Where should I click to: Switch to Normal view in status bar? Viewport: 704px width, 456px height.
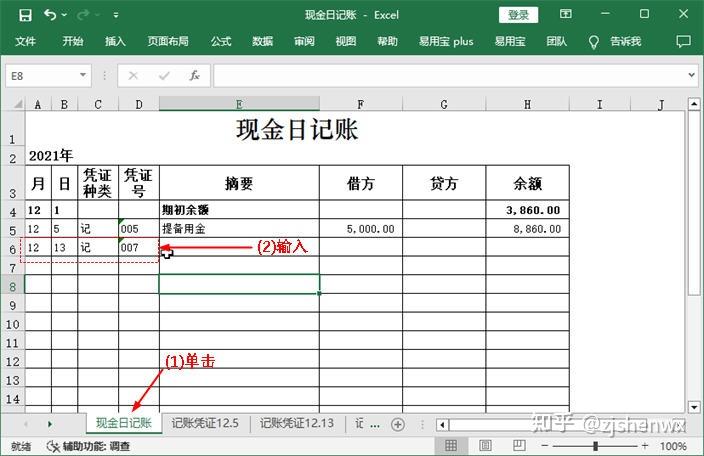(452, 446)
